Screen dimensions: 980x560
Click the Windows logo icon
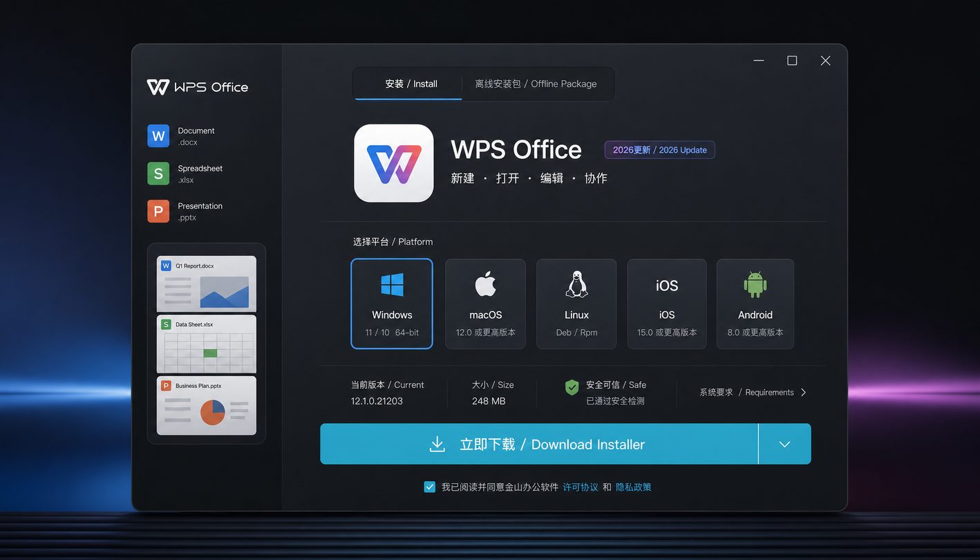(x=392, y=285)
